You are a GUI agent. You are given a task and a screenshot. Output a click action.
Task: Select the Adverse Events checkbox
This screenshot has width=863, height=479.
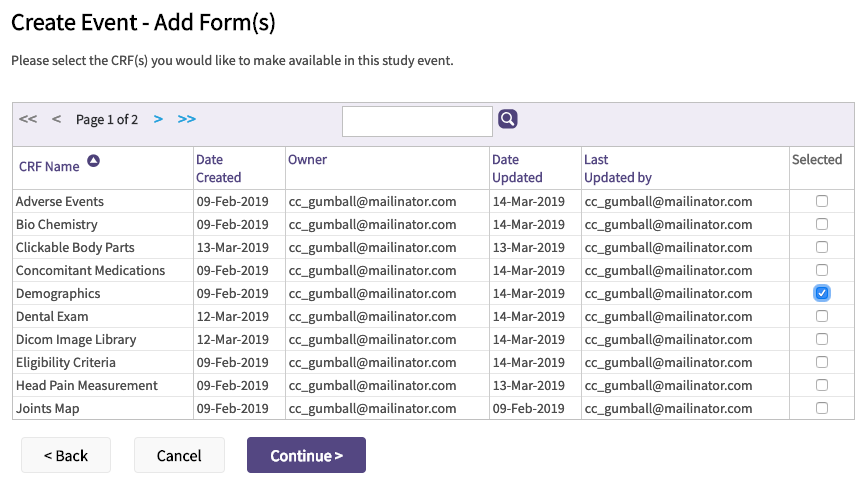821,201
